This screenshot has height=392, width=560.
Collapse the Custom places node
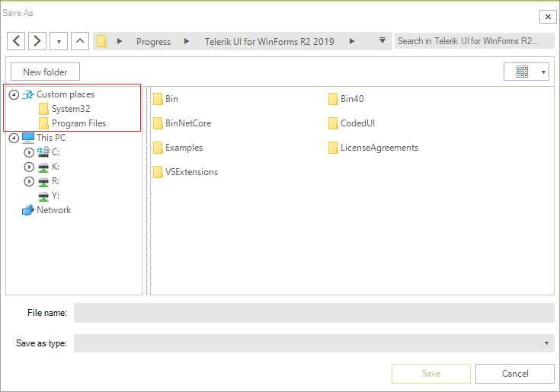(14, 94)
